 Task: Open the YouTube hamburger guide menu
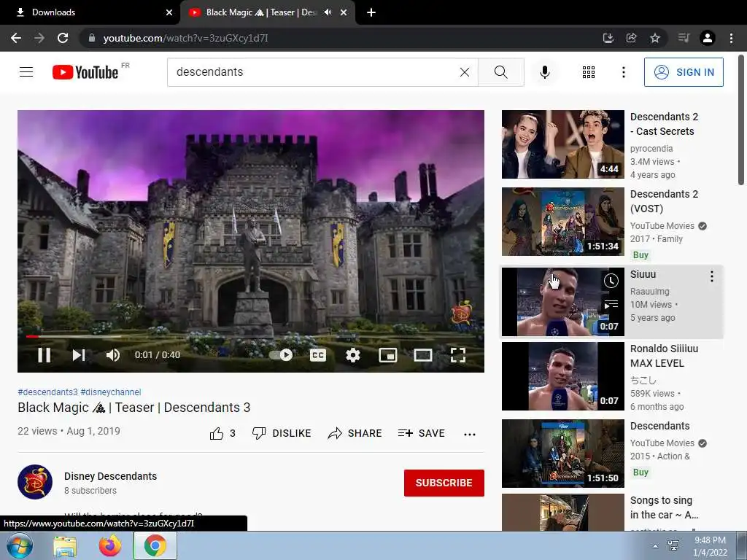coord(26,72)
